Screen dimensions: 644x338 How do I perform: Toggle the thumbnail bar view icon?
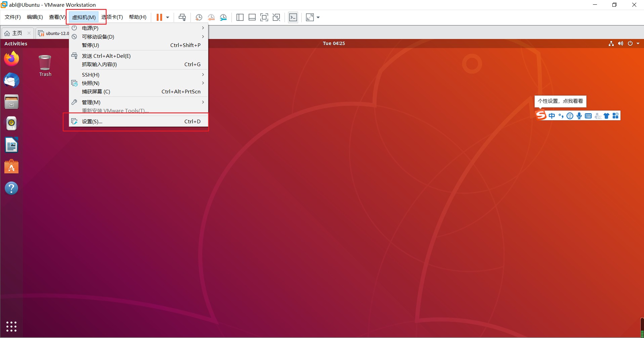pyautogui.click(x=252, y=17)
